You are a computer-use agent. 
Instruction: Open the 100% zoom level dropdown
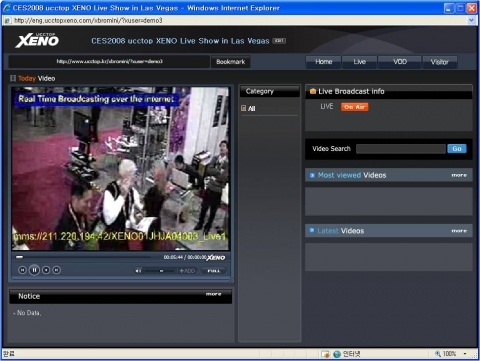click(x=465, y=353)
